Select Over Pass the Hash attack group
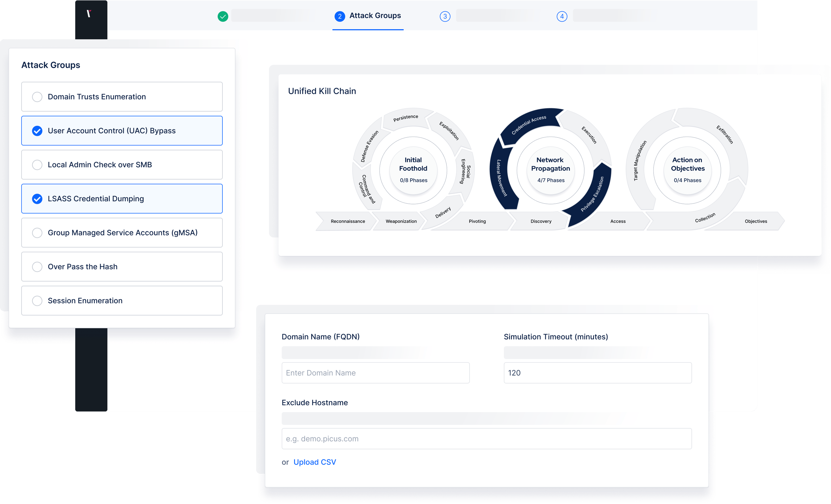Image resolution: width=831 pixels, height=504 pixels. pyautogui.click(x=37, y=267)
